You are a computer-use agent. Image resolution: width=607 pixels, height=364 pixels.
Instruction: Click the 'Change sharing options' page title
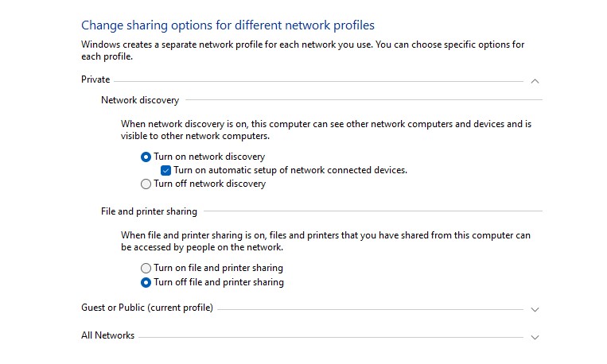228,25
